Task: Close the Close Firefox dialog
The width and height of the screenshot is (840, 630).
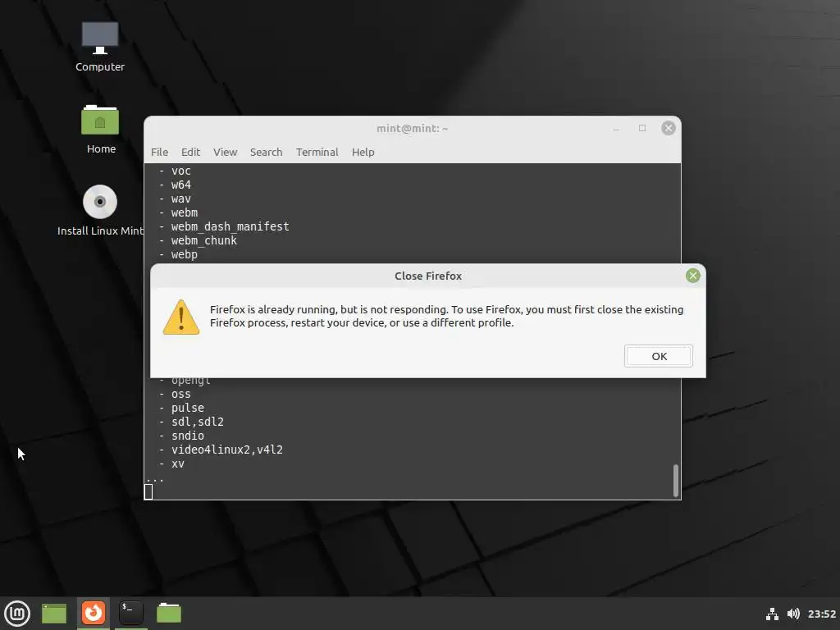Action: tap(692, 276)
